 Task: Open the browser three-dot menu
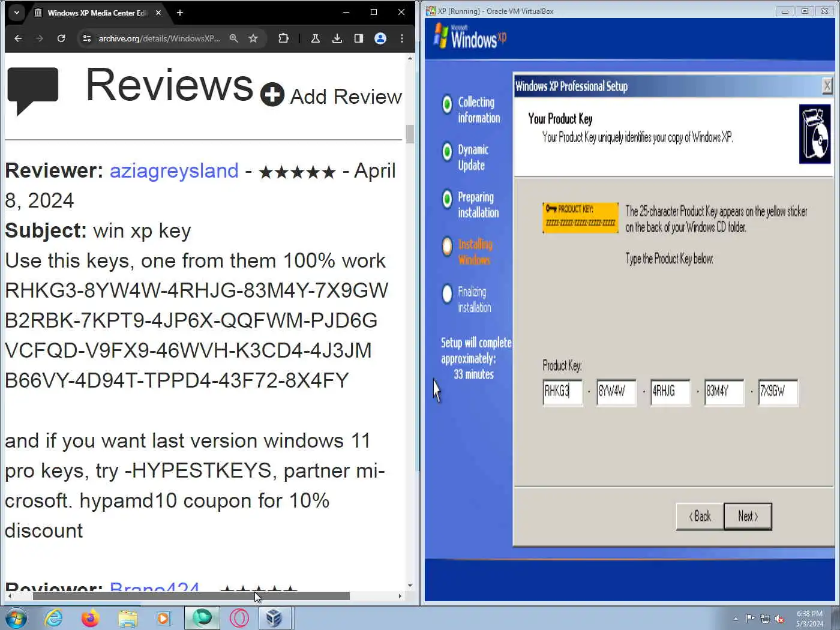(x=402, y=38)
